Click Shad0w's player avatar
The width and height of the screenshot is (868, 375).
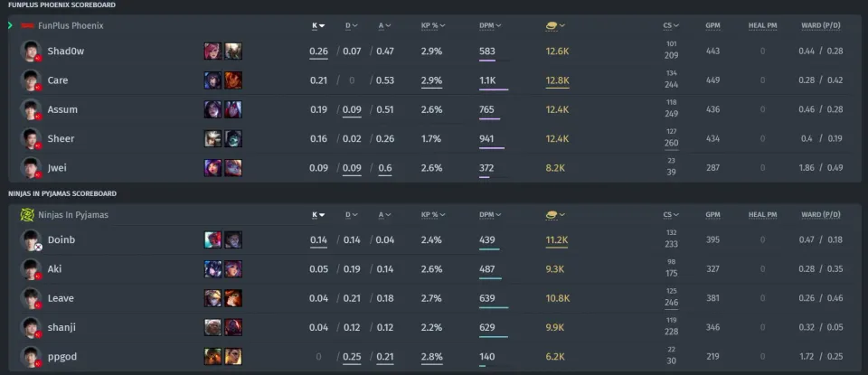pos(31,51)
